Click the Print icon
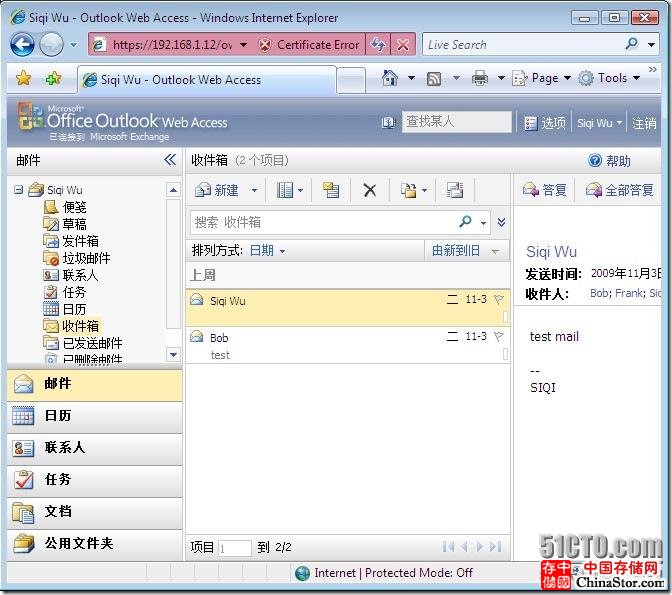Viewport: 672px width, 595px height. click(x=480, y=79)
